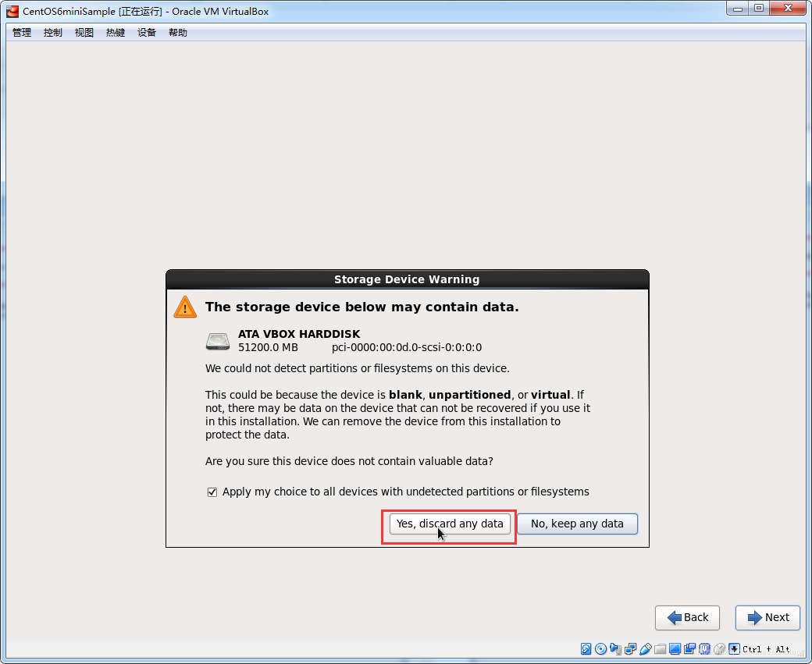
Task: Click the VirtualBox app icon in title bar
Action: [x=12, y=11]
